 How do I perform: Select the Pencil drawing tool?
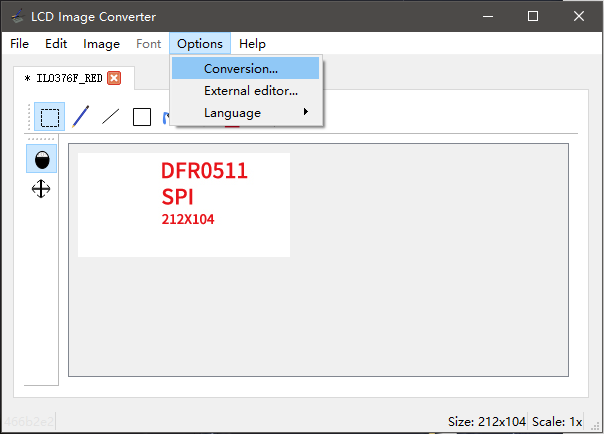coord(81,117)
